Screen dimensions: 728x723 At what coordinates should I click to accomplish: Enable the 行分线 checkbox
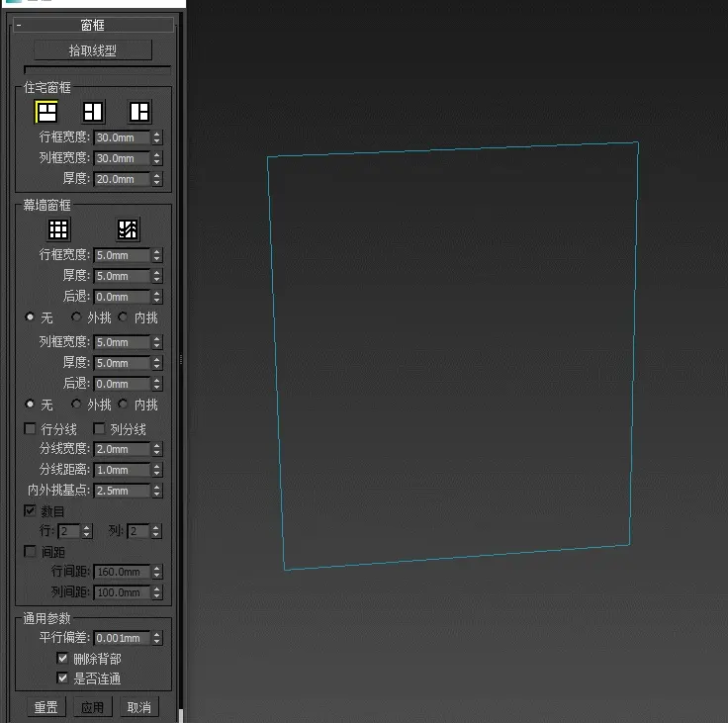31,429
